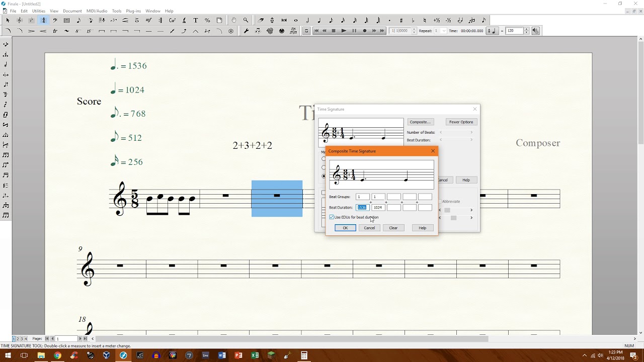Image resolution: width=644 pixels, height=362 pixels.
Task: Toggle Use EDUs for beat duration
Action: [332, 217]
